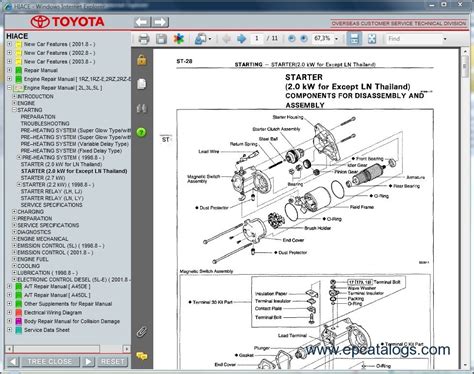Viewport: 474px width, 374px height.
Task: Click TREE CLOSE button
Action: pyautogui.click(x=50, y=362)
